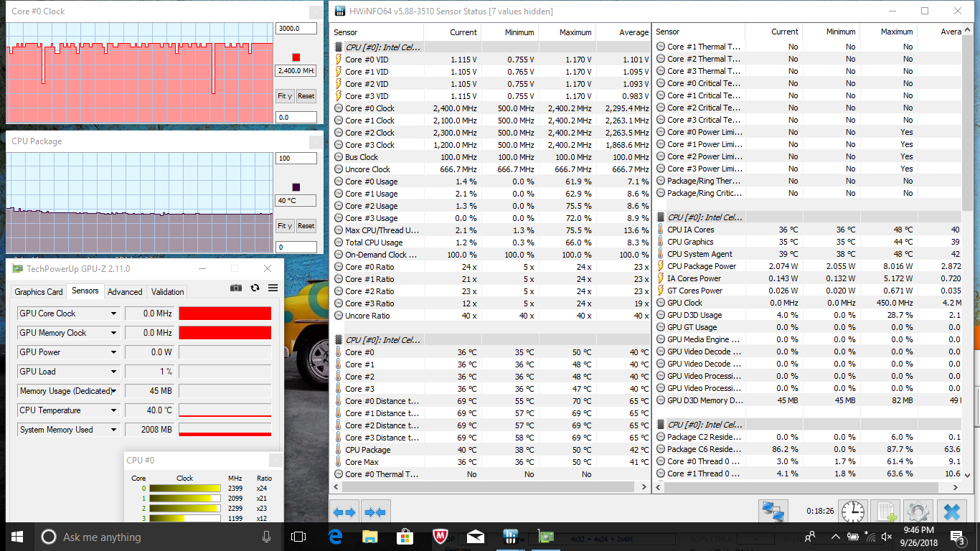Click red color swatch in Core #0 Clock graph
Screen dimensions: 980x551
296,57
